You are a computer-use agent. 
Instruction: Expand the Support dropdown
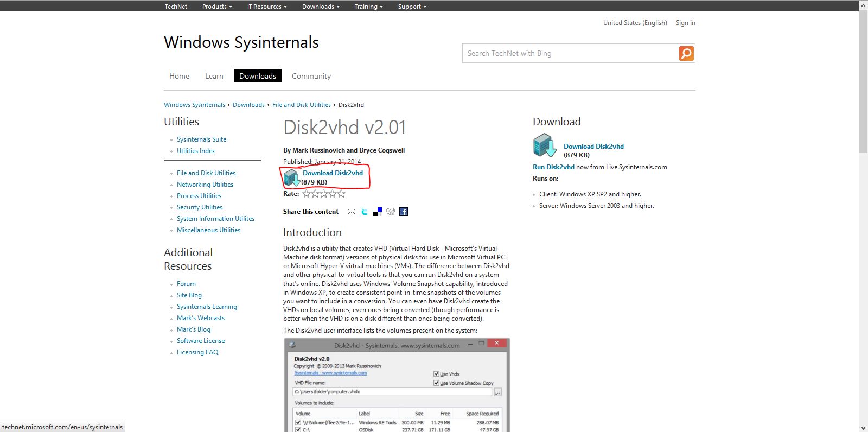(x=412, y=7)
